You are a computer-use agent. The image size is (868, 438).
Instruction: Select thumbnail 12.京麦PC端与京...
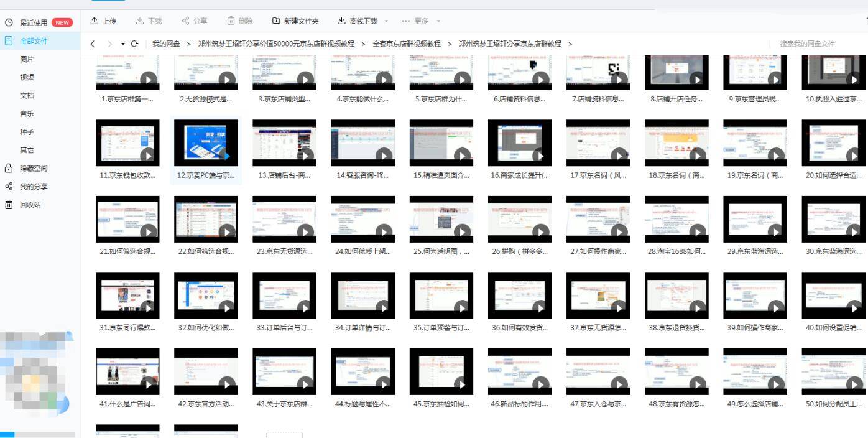206,142
